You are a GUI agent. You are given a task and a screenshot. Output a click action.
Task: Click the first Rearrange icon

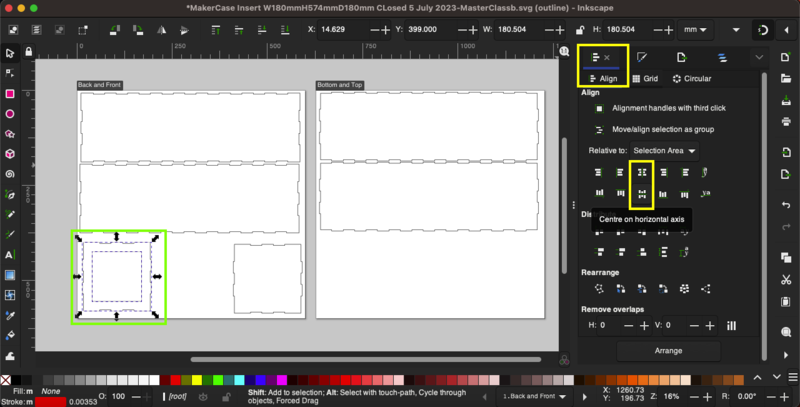point(599,289)
